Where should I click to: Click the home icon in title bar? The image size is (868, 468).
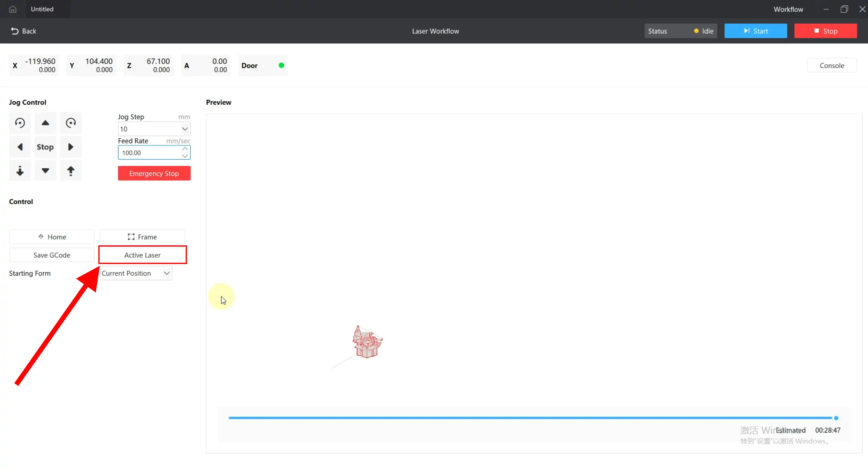13,9
